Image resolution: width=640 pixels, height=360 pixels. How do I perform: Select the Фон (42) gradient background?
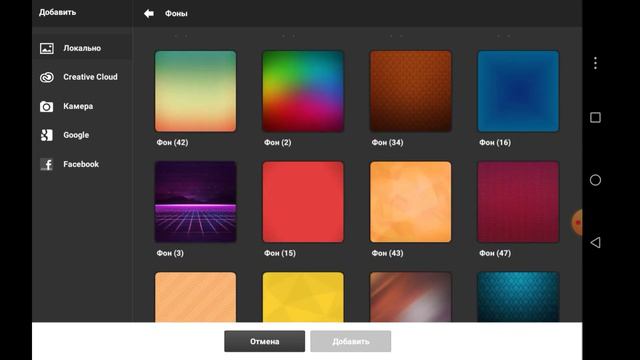(x=196, y=91)
